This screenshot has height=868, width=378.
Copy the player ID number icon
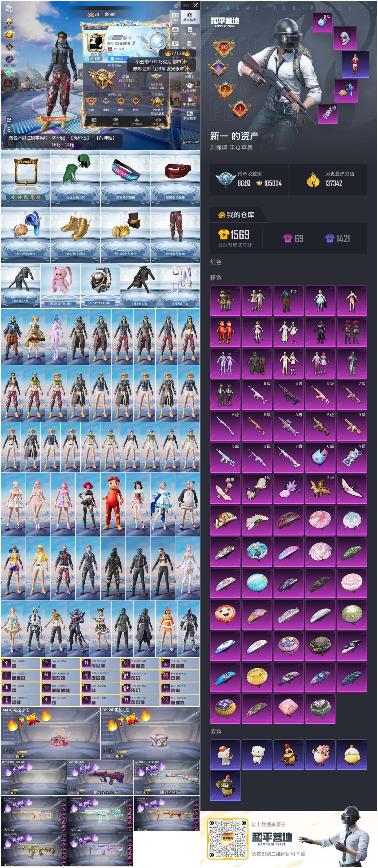(133, 43)
